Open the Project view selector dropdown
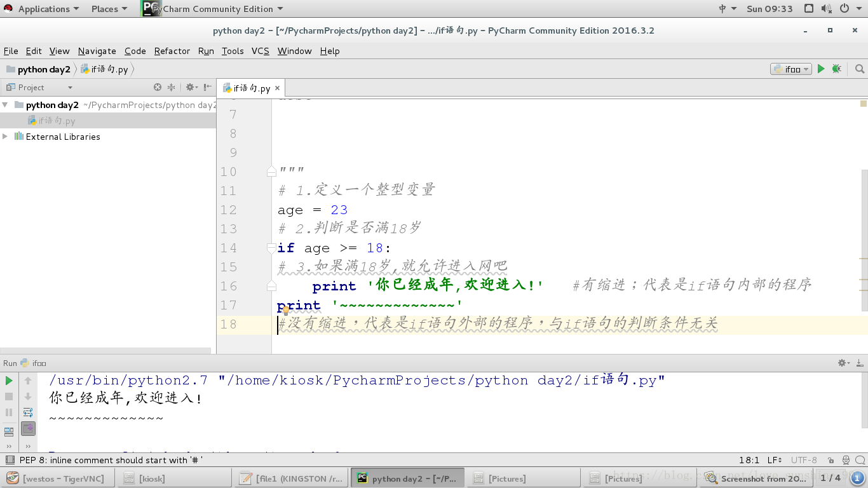Screen dimensions: 868x488 point(39,87)
